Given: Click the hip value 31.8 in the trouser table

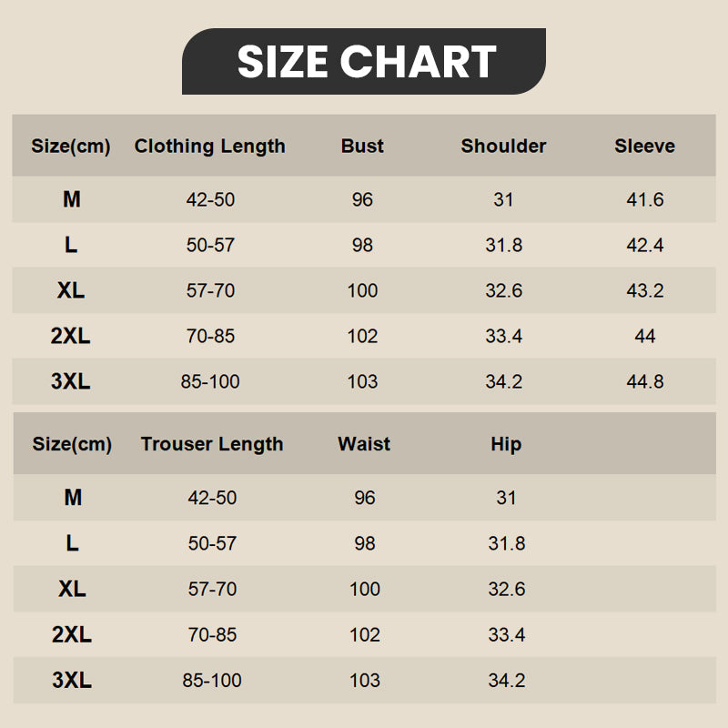Looking at the screenshot, I should pos(506,543).
